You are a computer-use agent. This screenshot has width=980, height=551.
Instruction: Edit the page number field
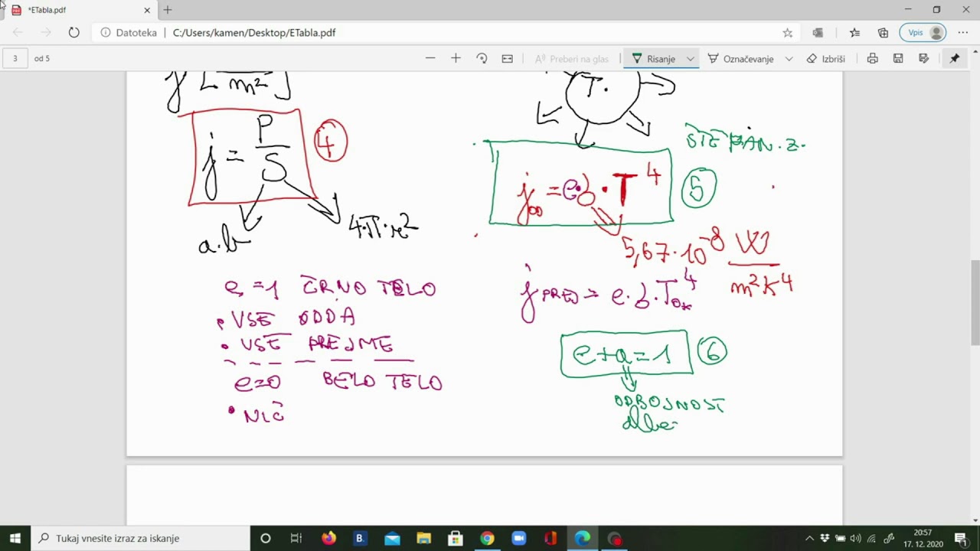pos(15,58)
